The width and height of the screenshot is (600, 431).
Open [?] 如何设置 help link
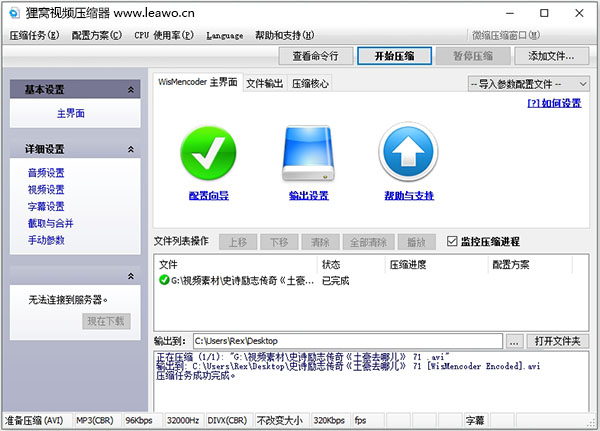554,103
